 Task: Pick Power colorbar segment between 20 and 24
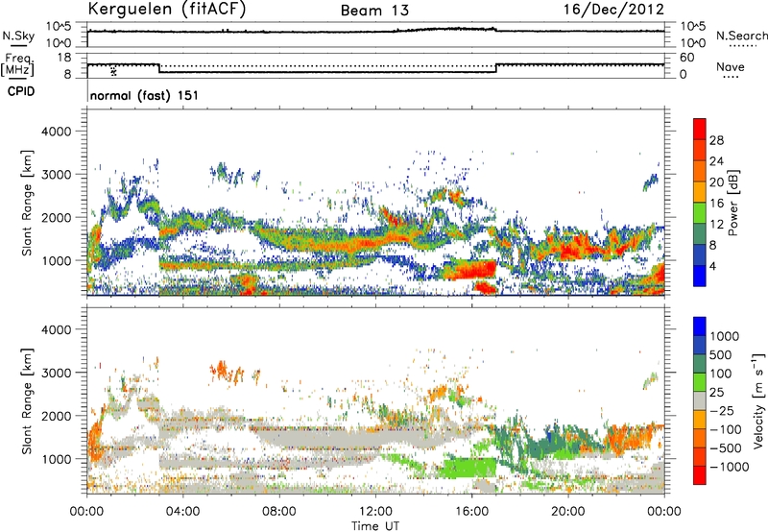pos(700,172)
